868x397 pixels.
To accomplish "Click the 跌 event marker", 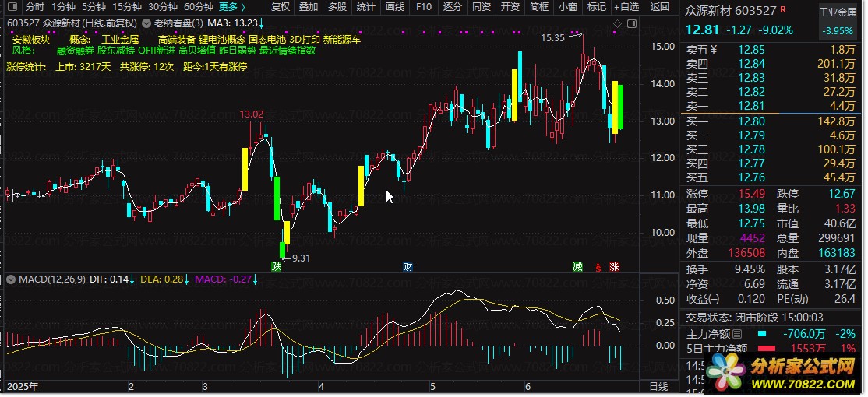I will (x=277, y=266).
